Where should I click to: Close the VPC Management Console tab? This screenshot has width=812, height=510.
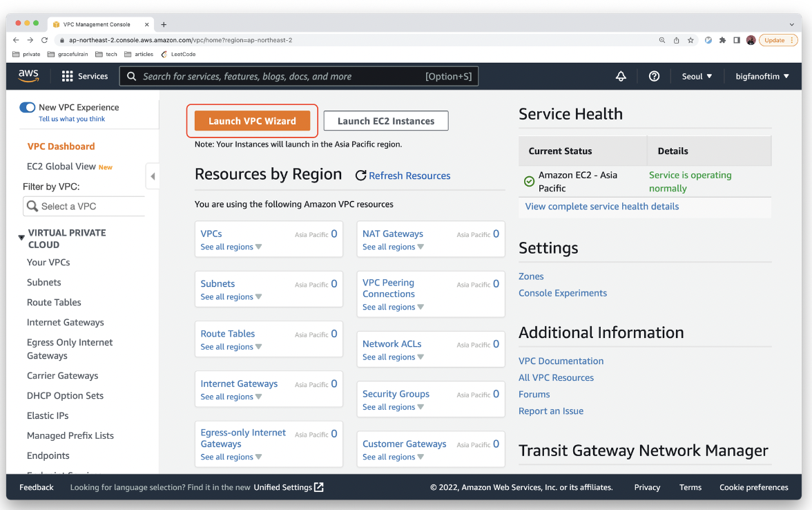pos(146,24)
